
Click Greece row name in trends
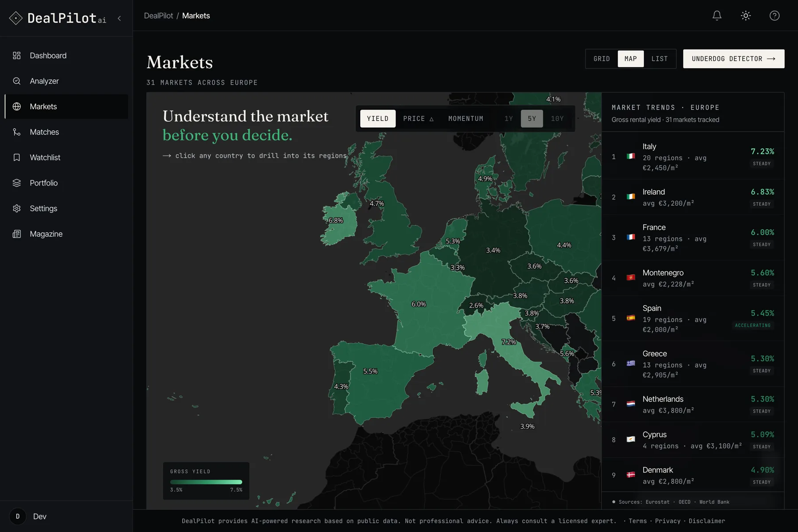[x=654, y=354]
